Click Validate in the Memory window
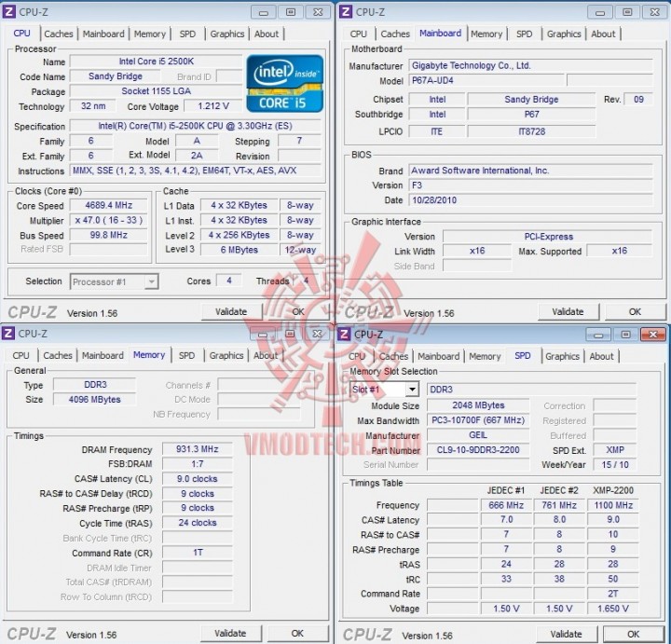Viewport: 671px width, 644px height. pyautogui.click(x=230, y=634)
